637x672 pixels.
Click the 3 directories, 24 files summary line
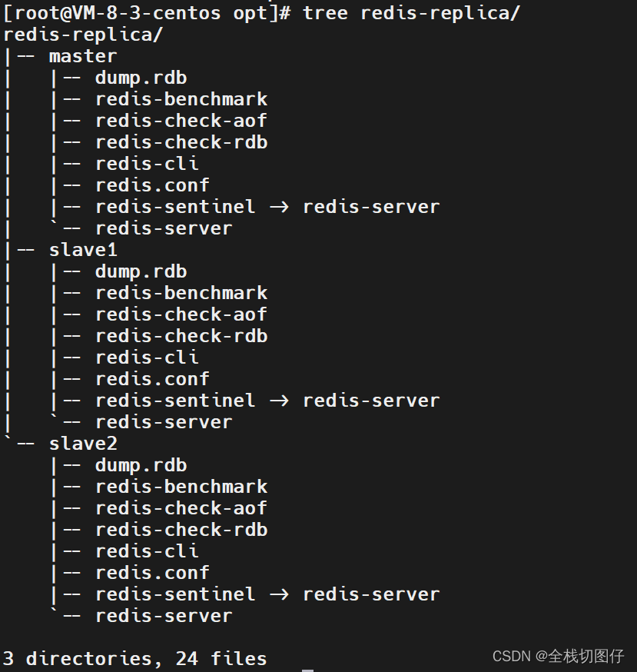click(x=135, y=659)
